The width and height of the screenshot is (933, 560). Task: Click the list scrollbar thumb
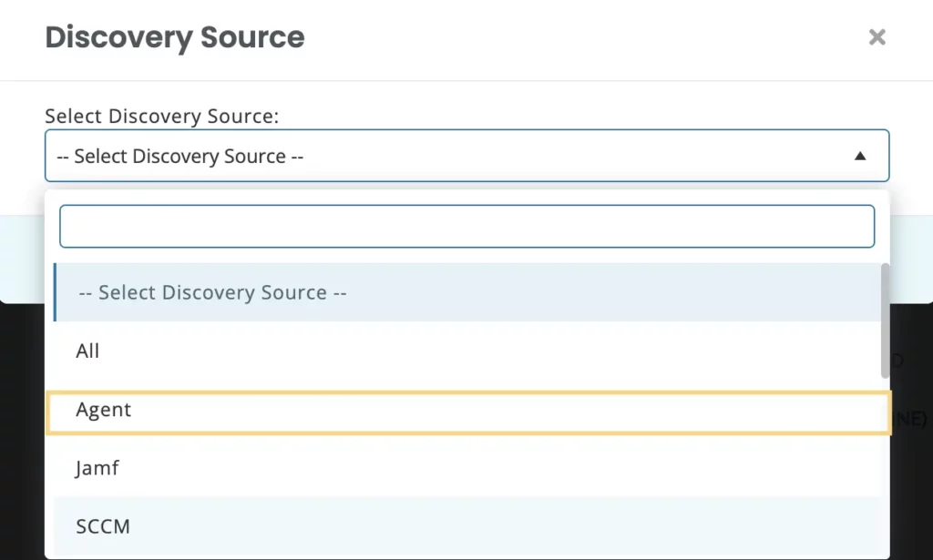coord(884,319)
